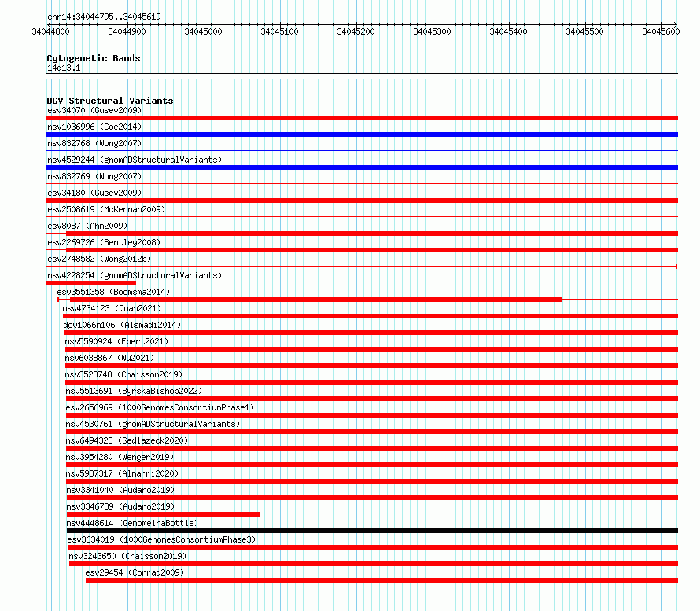Open the esv3634019 (1000GenomesConsortiumPhase3) label

tap(161, 539)
